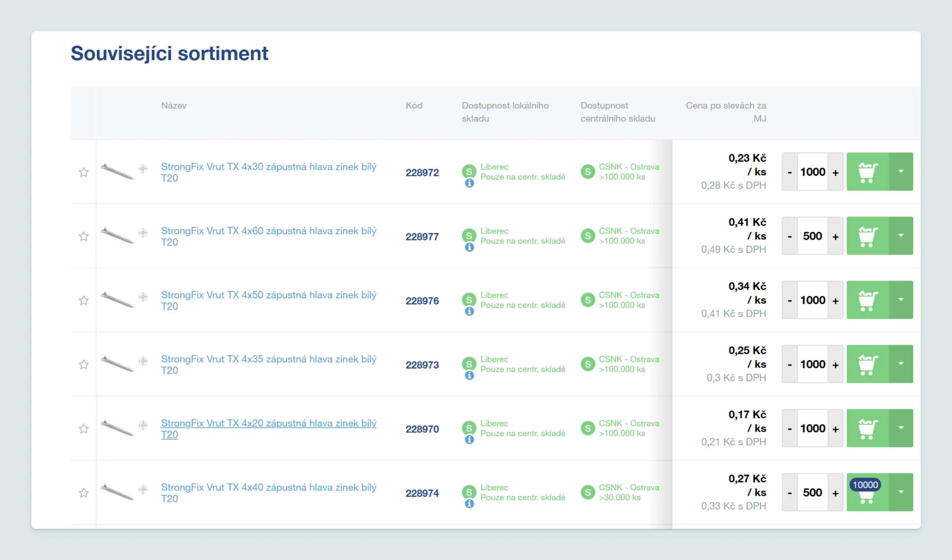
Task: Click the green S icon for CSNK Ostrava stock of 228972
Action: 588,172
